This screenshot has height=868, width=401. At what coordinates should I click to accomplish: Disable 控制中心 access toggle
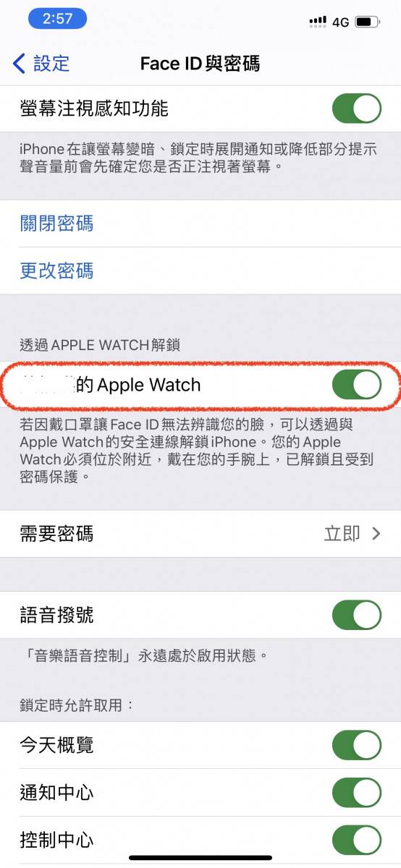point(357,841)
